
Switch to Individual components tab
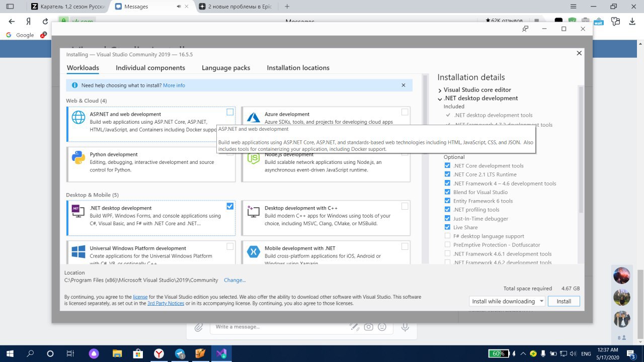point(150,68)
